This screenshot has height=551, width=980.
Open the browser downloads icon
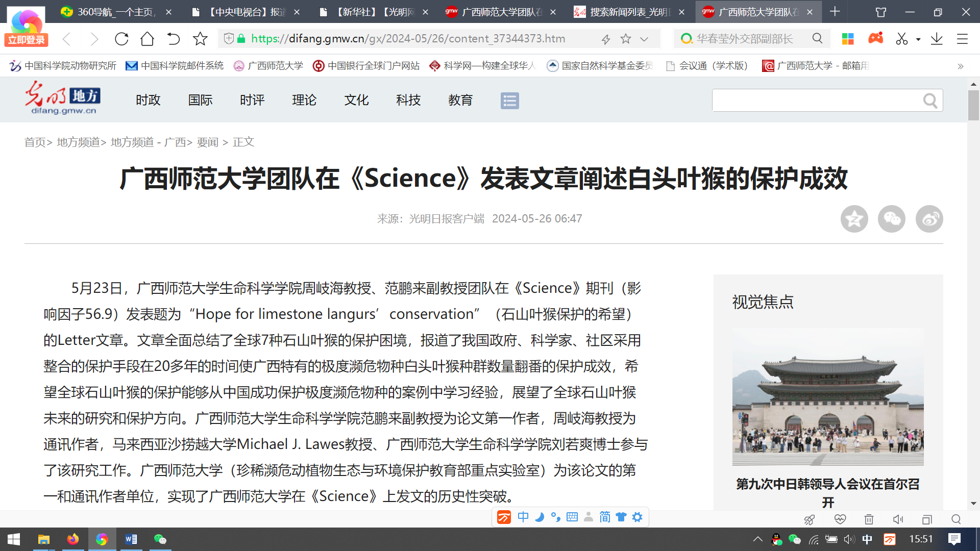pos(936,39)
